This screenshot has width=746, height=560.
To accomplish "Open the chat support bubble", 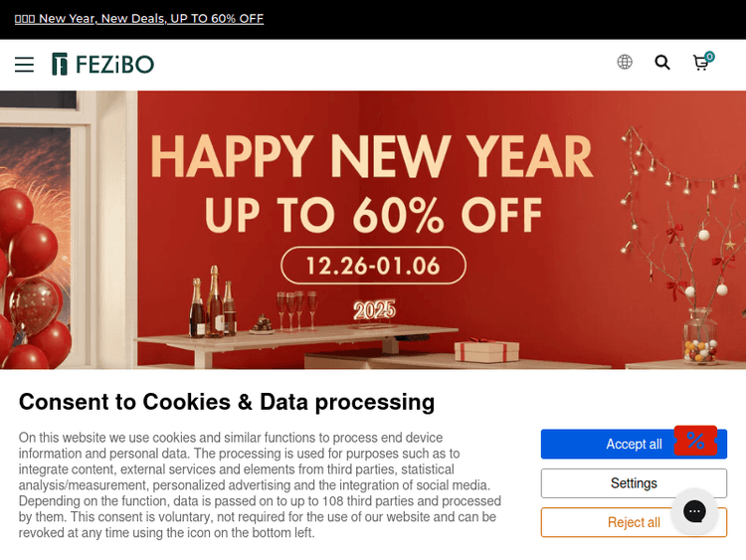I will click(694, 511).
